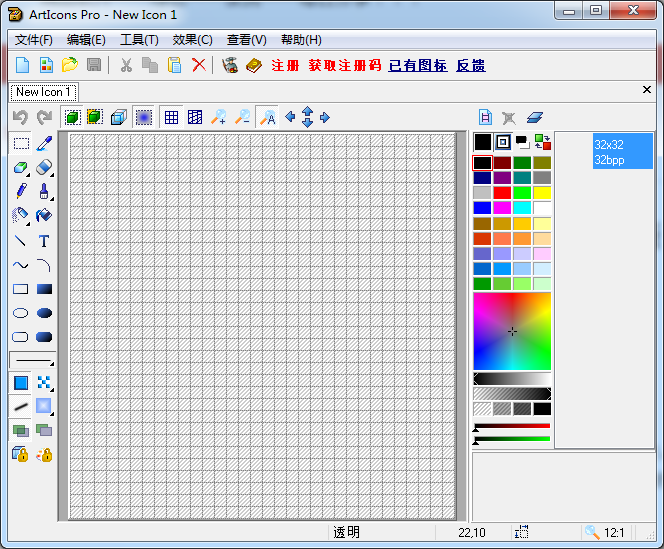This screenshot has height=549, width=664.
Task: Select the Pencil drawing tool
Action: (20, 191)
